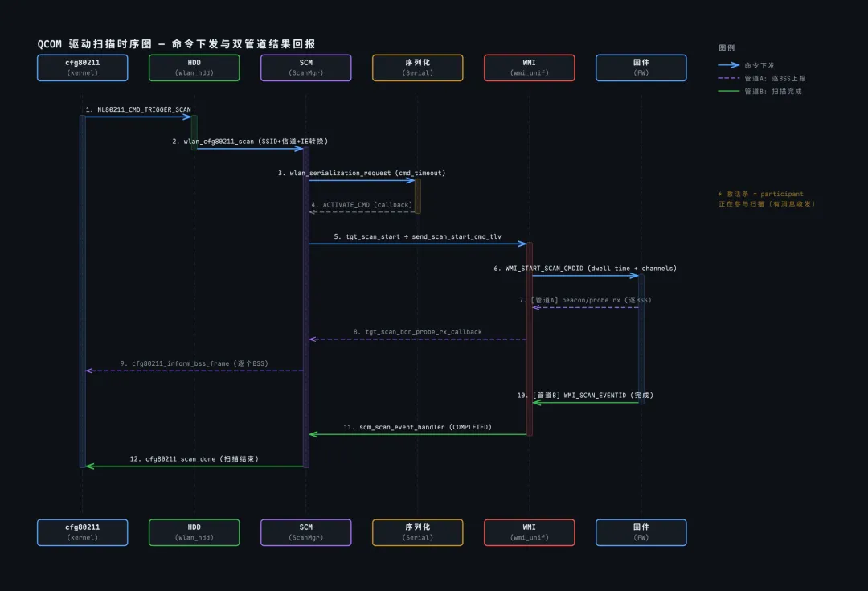Click the SCM lifeline activation bar
The height and width of the screenshot is (591, 868).
click(306, 307)
